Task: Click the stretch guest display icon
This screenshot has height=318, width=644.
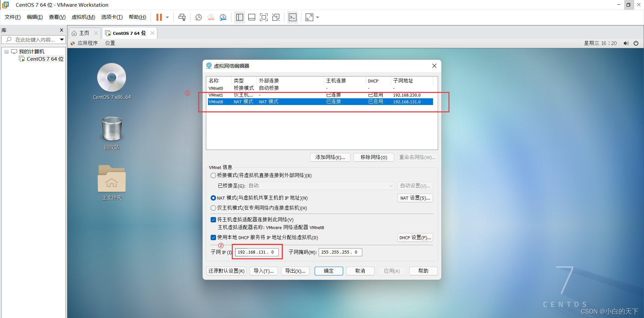Action: coord(309,17)
